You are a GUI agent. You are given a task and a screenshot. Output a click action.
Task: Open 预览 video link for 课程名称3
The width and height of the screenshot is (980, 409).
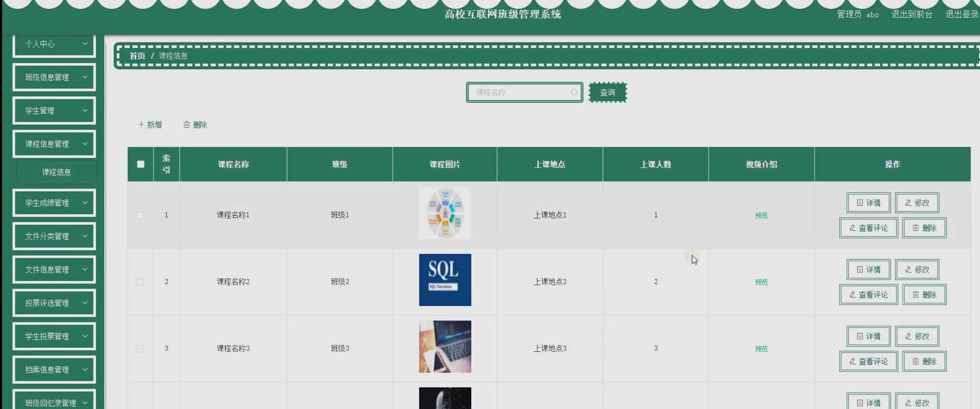[761, 349]
